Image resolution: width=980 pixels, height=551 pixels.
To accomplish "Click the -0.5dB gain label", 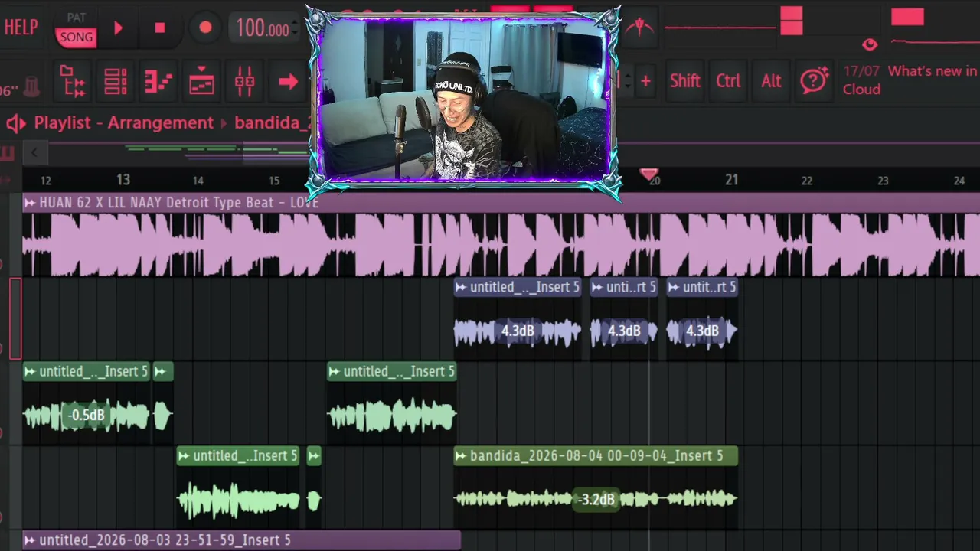I will 86,415.
